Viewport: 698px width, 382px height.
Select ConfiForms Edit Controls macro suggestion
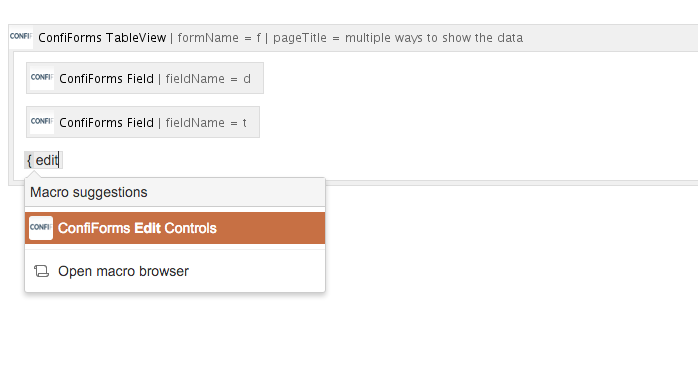pyautogui.click(x=175, y=228)
